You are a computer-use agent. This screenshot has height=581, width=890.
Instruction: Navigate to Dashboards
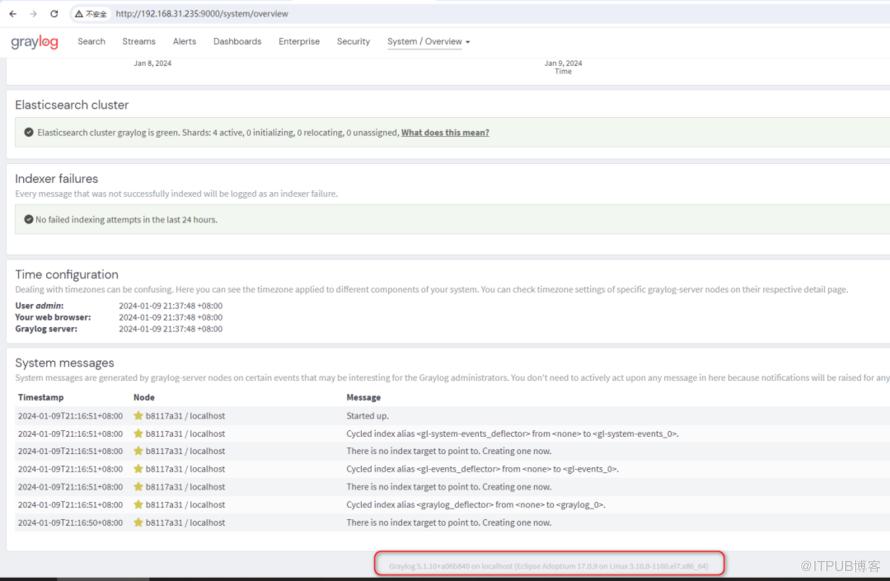[237, 42]
